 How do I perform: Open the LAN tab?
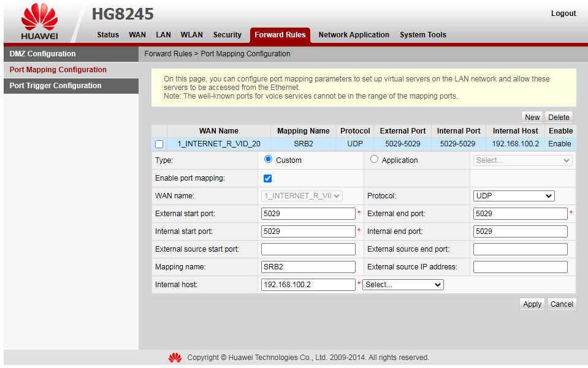164,35
